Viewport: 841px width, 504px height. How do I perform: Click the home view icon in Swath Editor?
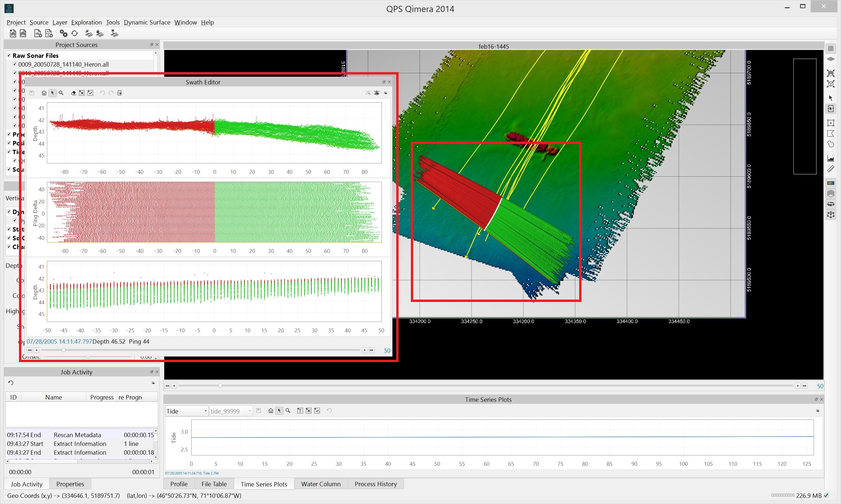44,93
